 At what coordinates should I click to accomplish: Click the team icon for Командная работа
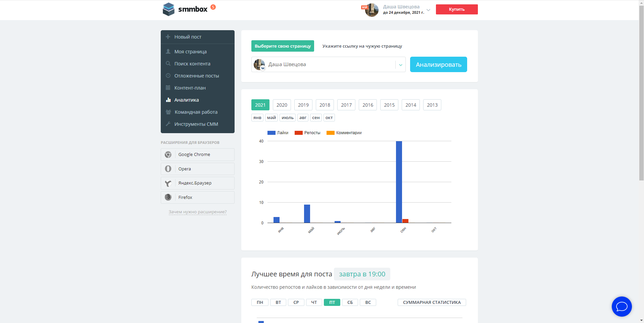168,112
